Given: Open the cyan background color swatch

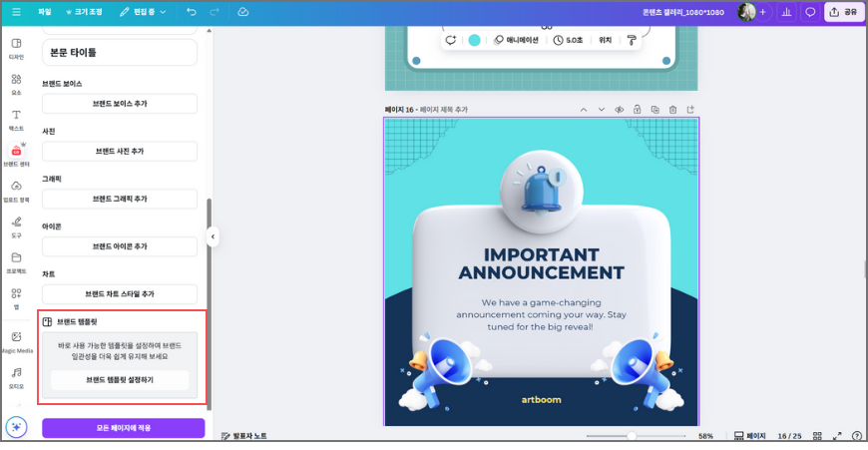Looking at the screenshot, I should 475,40.
